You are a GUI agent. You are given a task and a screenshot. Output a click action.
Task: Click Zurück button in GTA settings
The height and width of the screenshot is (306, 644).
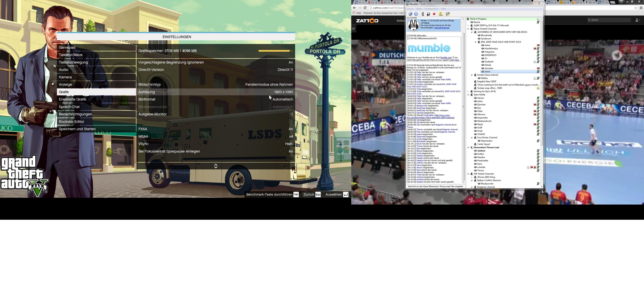(x=312, y=195)
